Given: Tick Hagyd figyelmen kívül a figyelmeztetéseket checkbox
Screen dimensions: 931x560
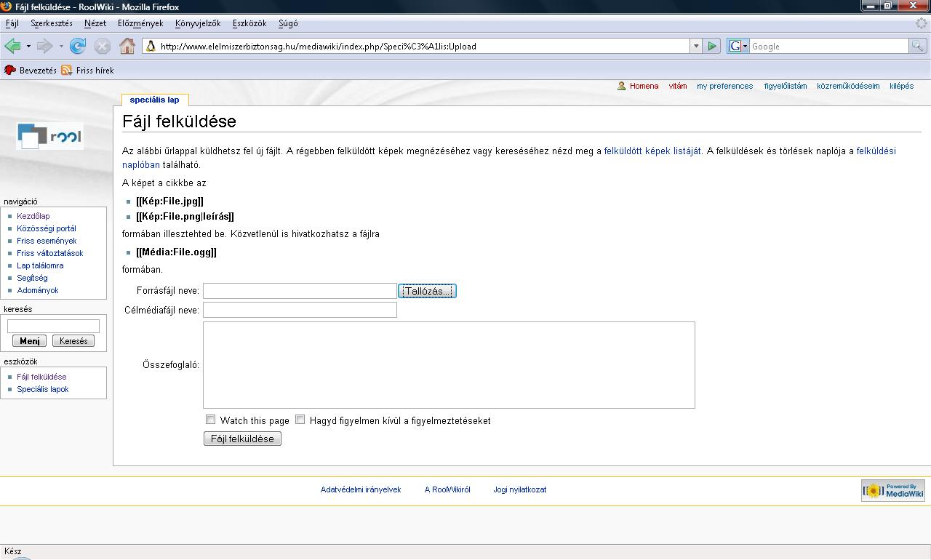Looking at the screenshot, I should coord(300,420).
